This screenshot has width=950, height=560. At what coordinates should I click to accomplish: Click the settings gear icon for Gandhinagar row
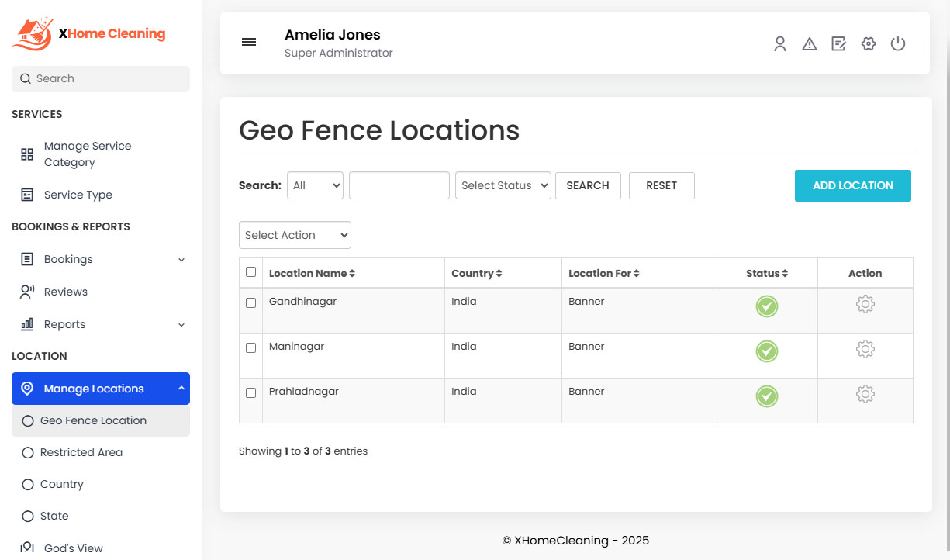[865, 304]
